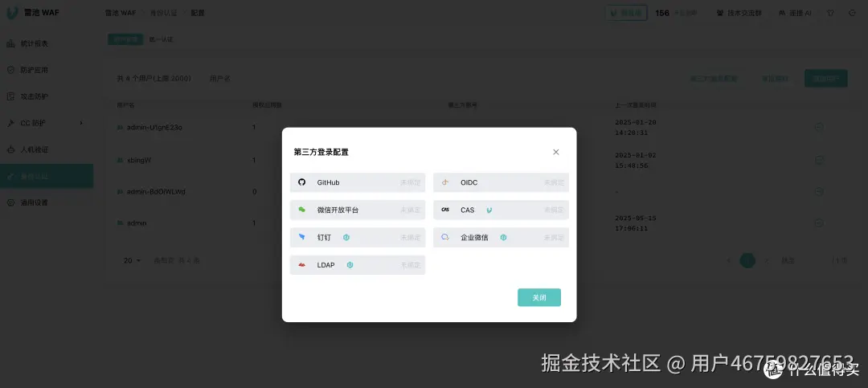Go to previous page arrow in pagination
Screen dimensions: 868x388
729,260
